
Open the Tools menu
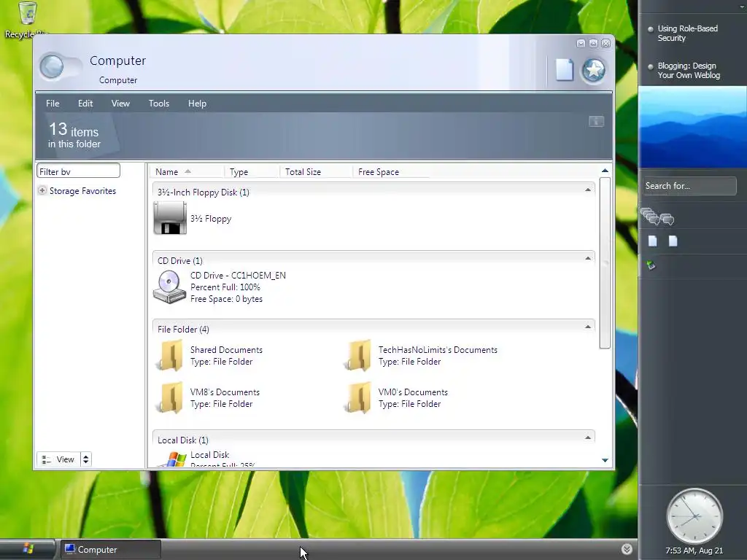point(158,104)
